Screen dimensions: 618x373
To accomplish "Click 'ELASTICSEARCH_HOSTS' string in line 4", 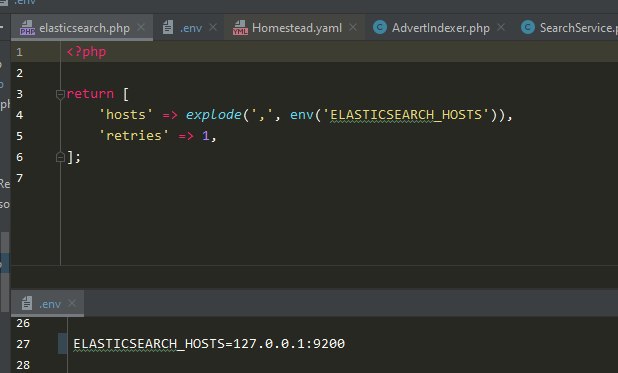I will click(406, 115).
